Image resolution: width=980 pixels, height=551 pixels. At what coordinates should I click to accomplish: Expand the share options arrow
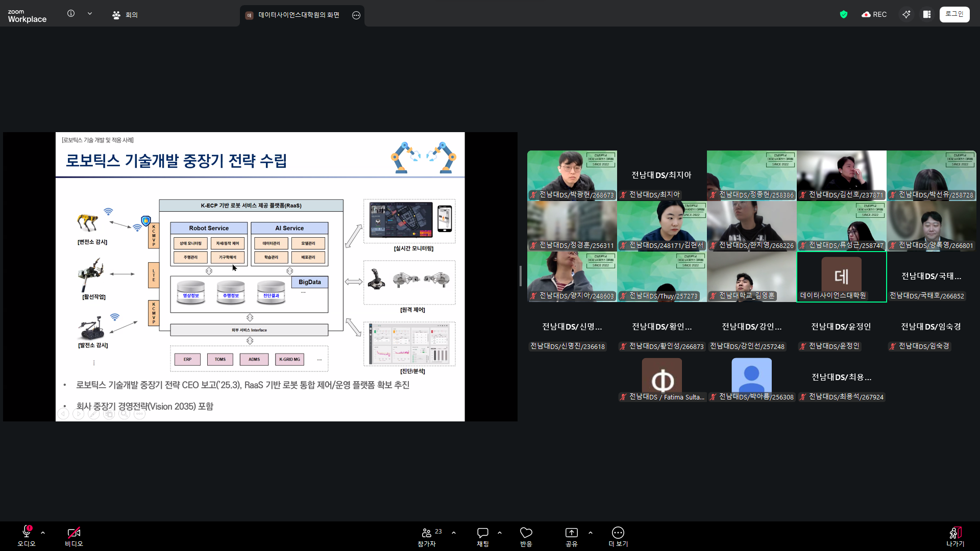(591, 533)
